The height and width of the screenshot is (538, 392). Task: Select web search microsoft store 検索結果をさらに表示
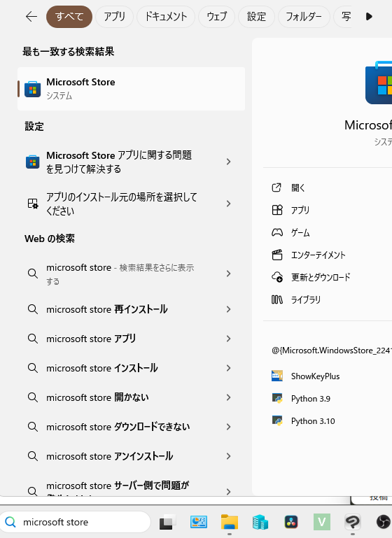pyautogui.click(x=131, y=274)
